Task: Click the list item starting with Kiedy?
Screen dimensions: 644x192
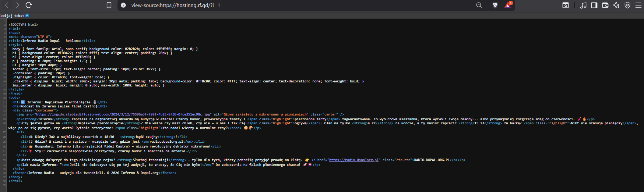Action: click(104, 137)
